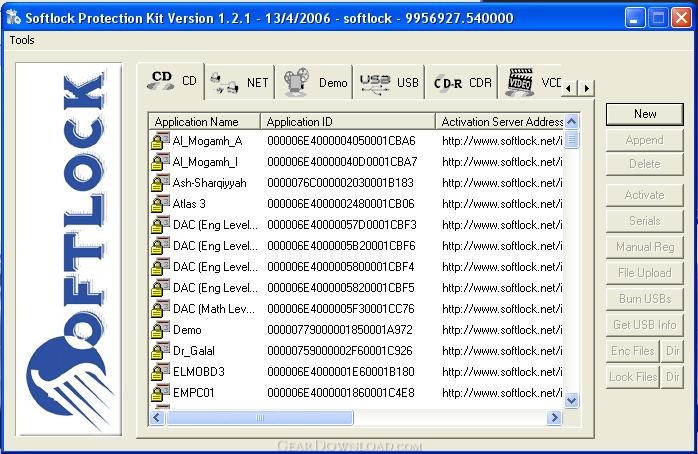698x454 pixels.
Task: Click the Enc Files button
Action: (633, 351)
